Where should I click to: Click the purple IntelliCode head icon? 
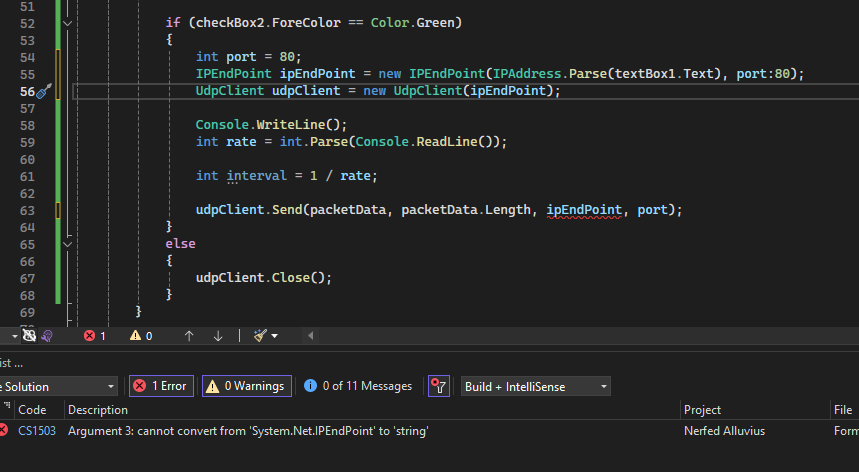(x=47, y=336)
